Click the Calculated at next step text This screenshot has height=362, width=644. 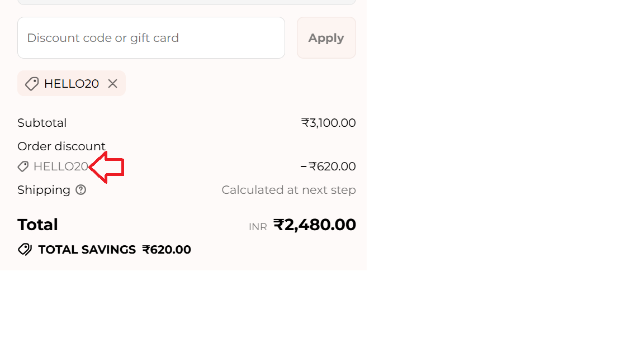288,190
